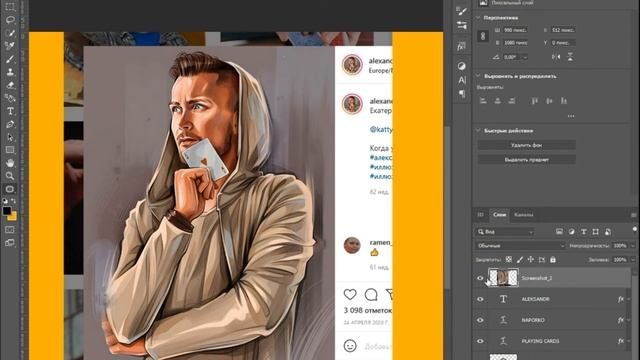Select the Clone Stamp tool
The width and height of the screenshot is (640, 360).
tap(10, 72)
